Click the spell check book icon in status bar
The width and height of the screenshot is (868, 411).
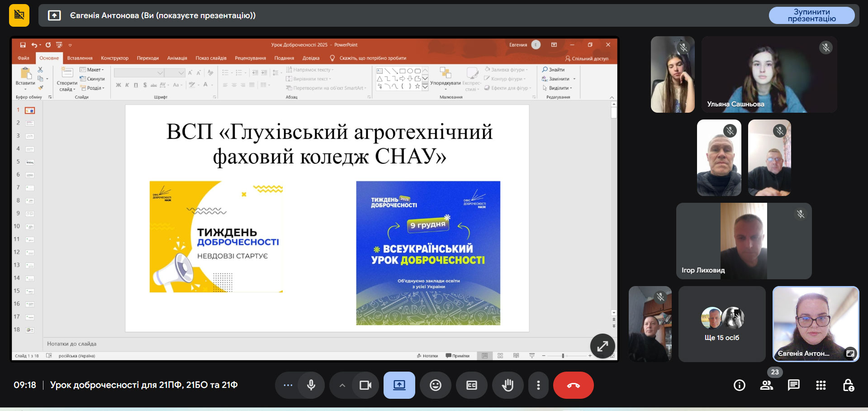click(x=49, y=356)
